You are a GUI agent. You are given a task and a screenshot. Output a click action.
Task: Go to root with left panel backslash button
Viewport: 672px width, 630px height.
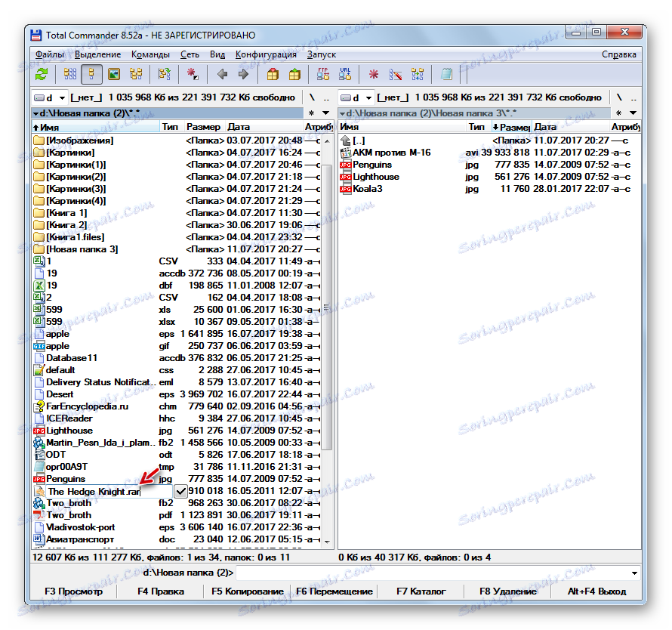[x=312, y=97]
